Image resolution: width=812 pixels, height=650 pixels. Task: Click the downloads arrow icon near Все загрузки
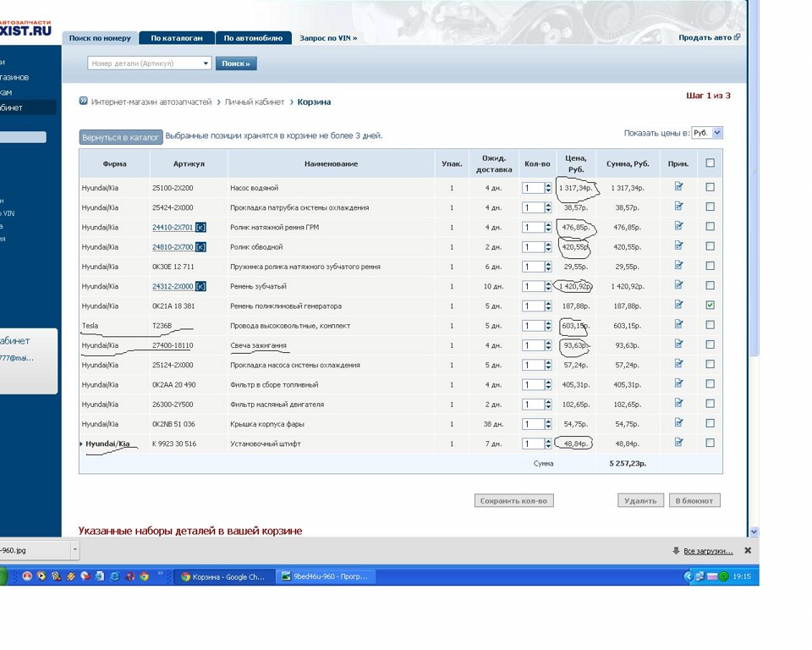[676, 550]
